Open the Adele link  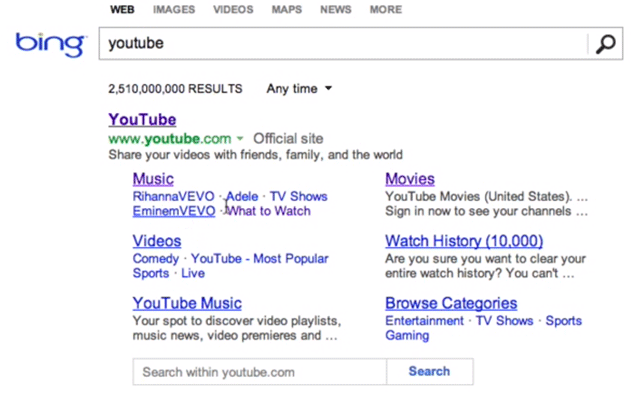242,196
